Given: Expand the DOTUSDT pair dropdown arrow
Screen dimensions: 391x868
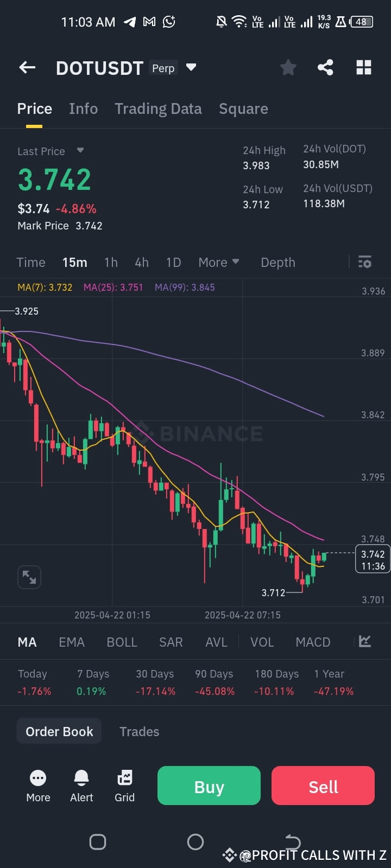Looking at the screenshot, I should click(x=191, y=67).
